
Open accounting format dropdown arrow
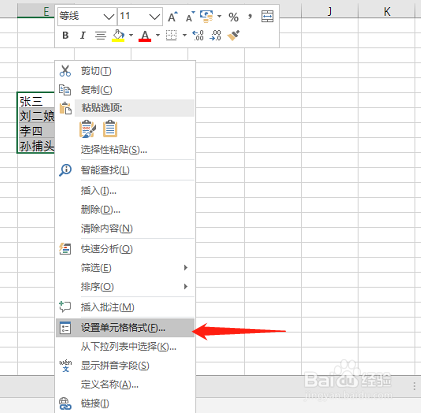click(x=219, y=16)
